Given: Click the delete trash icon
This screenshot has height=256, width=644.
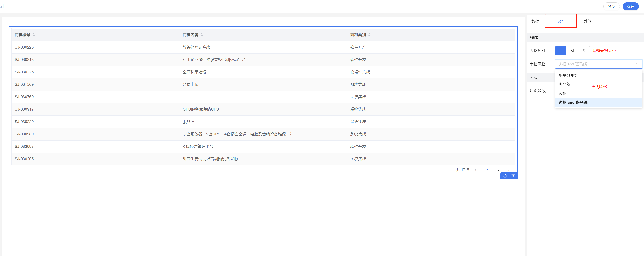Looking at the screenshot, I should 513,176.
